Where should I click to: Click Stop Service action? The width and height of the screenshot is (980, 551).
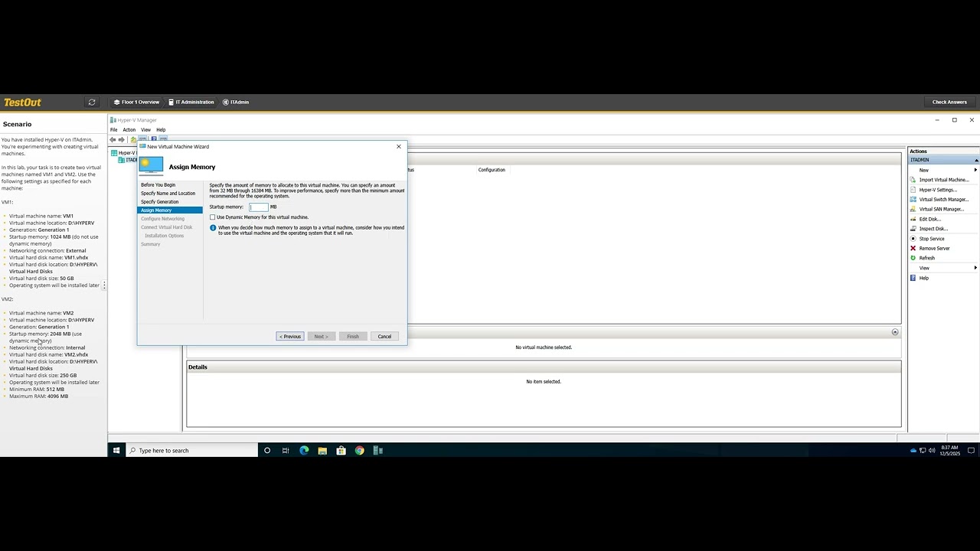point(932,239)
